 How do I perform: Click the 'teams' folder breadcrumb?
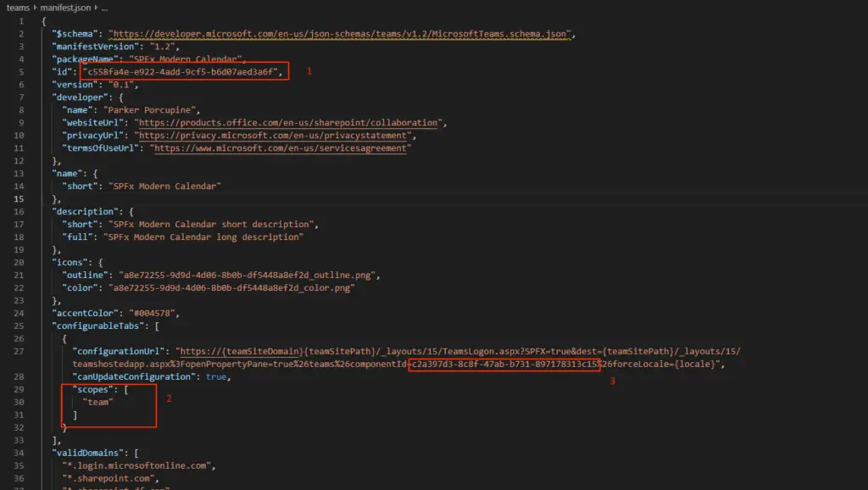17,7
